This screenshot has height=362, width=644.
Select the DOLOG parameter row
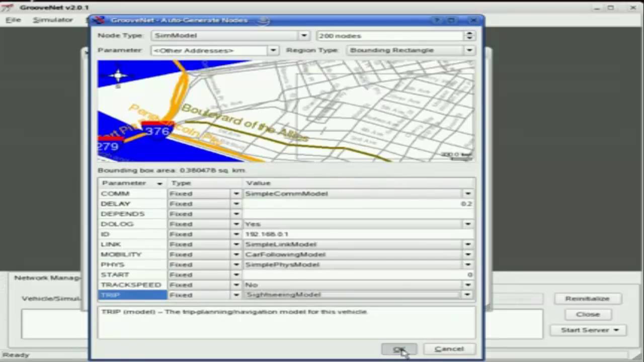click(132, 224)
